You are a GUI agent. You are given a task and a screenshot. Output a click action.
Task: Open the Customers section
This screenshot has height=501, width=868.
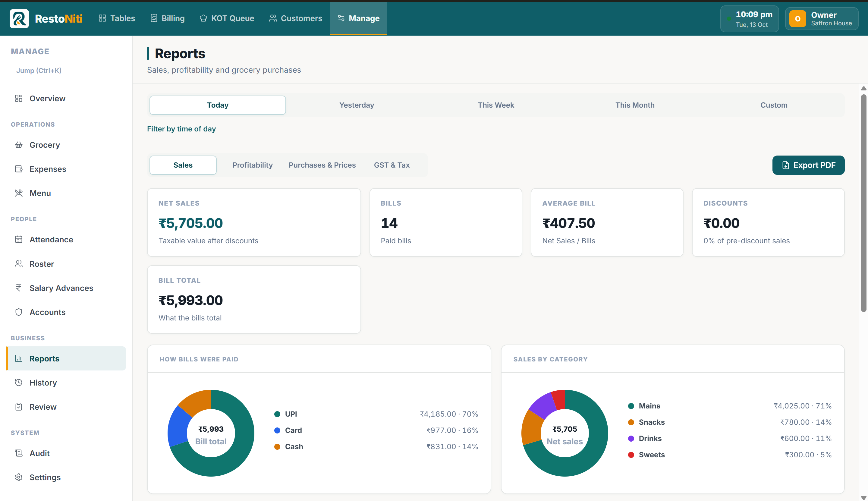(296, 19)
